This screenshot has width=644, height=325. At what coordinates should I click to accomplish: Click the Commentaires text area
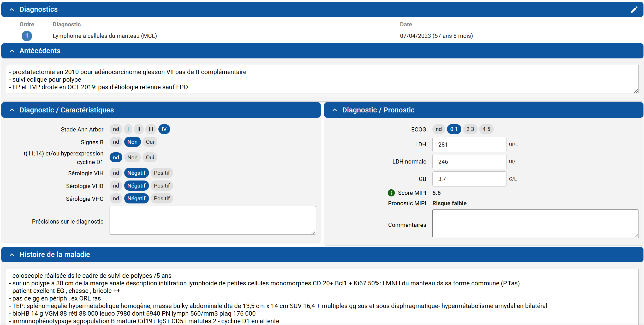[x=535, y=224]
